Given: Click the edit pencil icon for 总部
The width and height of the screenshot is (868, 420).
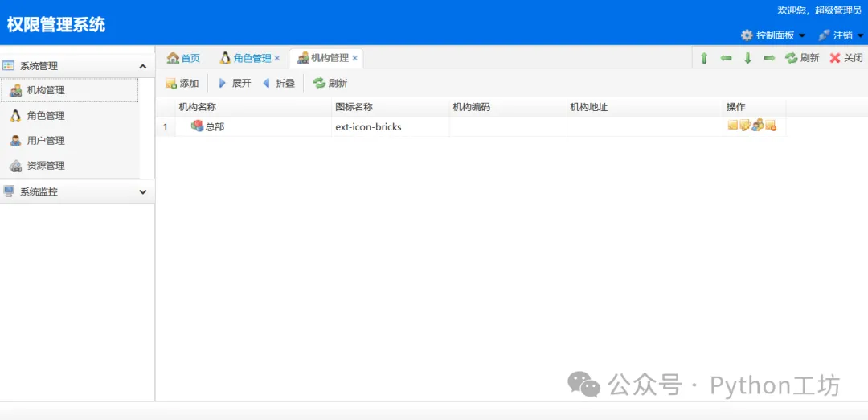Looking at the screenshot, I should tap(745, 126).
